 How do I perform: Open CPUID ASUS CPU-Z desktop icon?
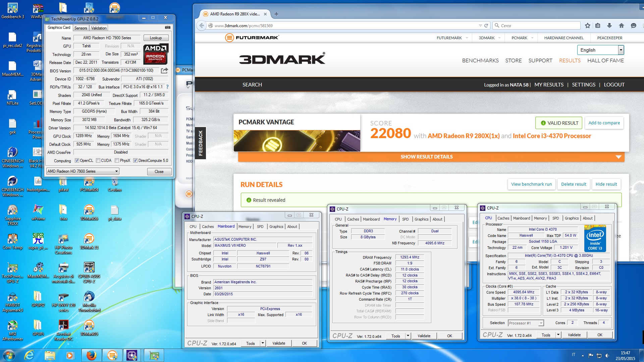tap(89, 273)
